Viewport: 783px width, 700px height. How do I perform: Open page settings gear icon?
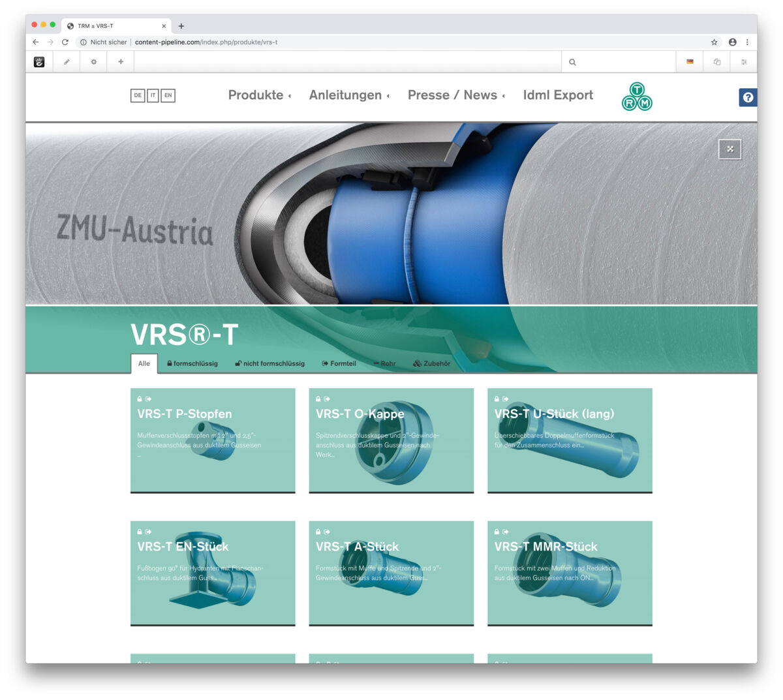tap(94, 62)
